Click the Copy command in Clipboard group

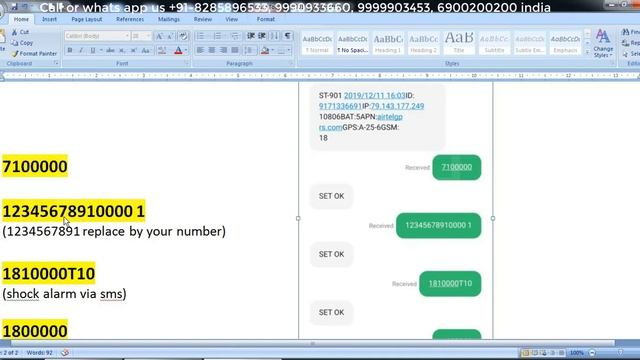[x=22, y=42]
